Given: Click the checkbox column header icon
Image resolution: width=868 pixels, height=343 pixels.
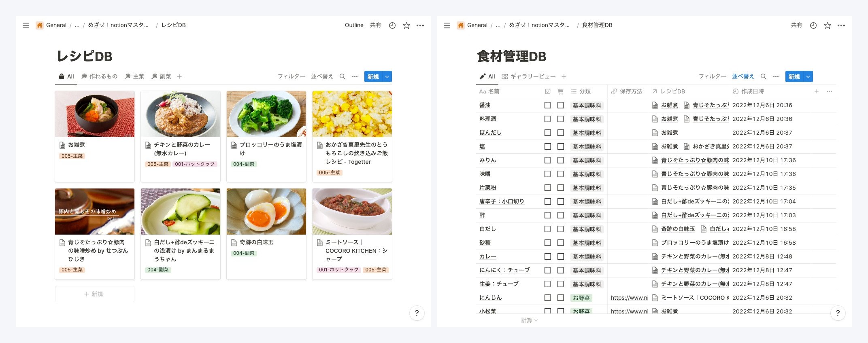Looking at the screenshot, I should click(548, 91).
